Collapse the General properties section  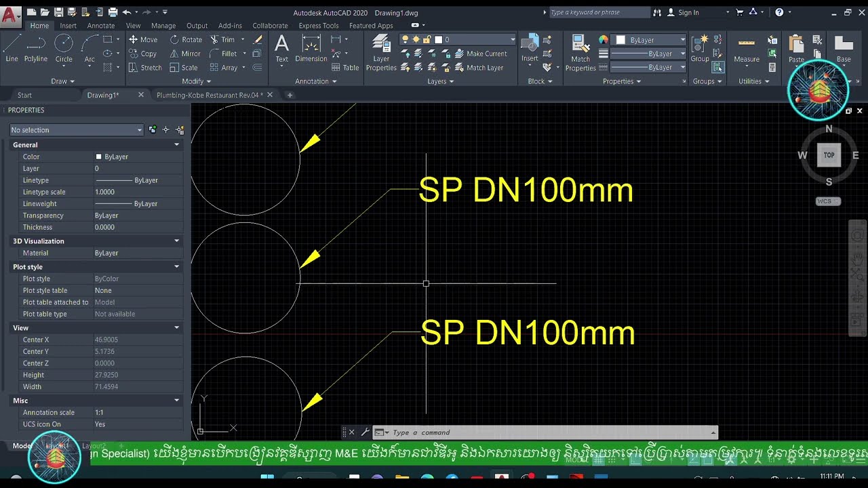176,145
